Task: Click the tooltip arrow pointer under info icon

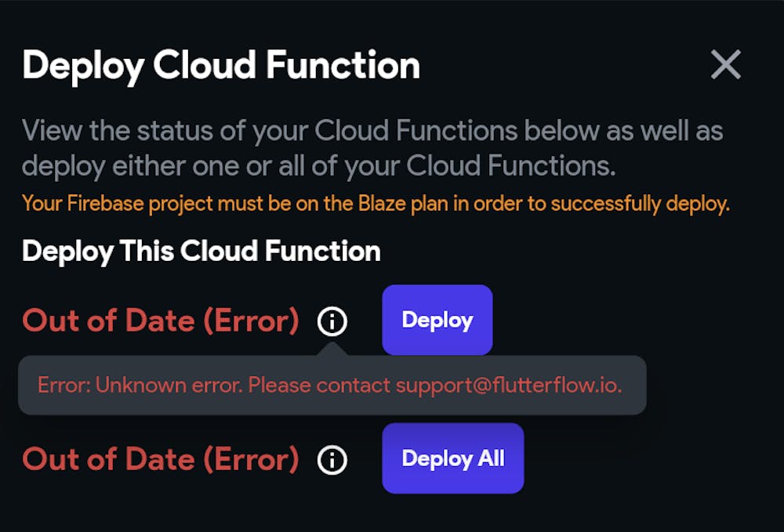Action: coord(332,349)
